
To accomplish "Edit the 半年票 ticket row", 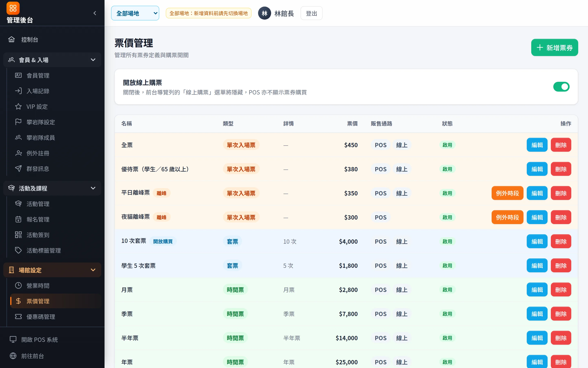I will 537,338.
